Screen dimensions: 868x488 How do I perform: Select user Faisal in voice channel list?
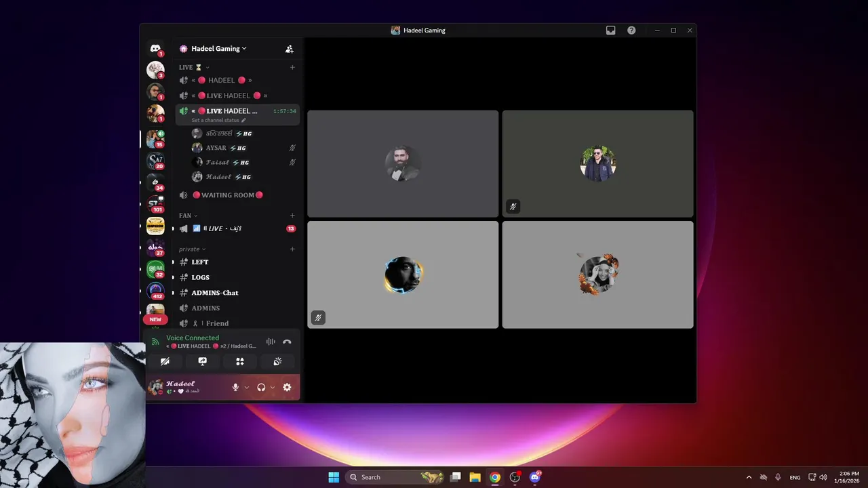click(244, 163)
